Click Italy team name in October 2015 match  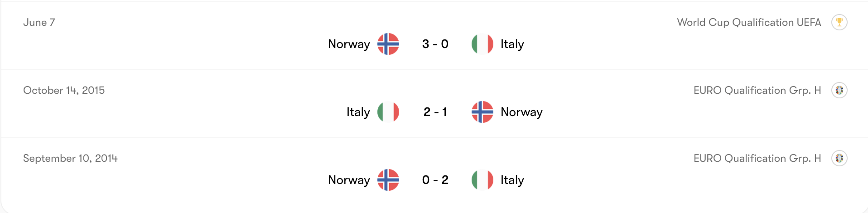point(358,112)
